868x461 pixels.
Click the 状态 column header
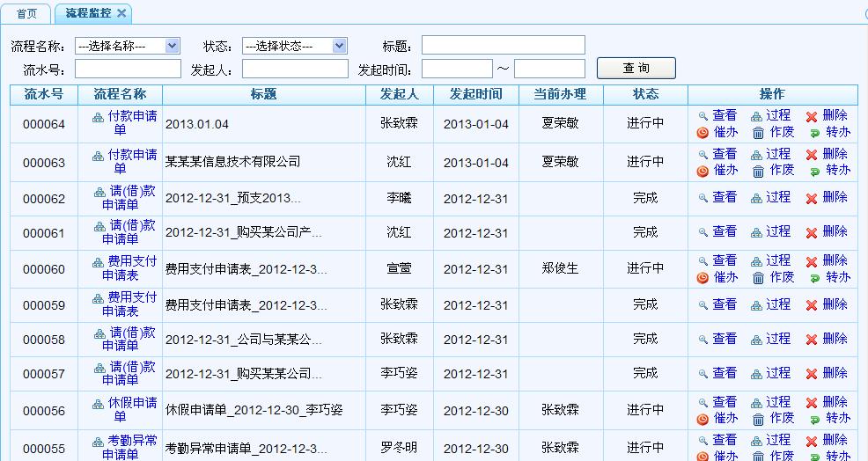pos(645,95)
